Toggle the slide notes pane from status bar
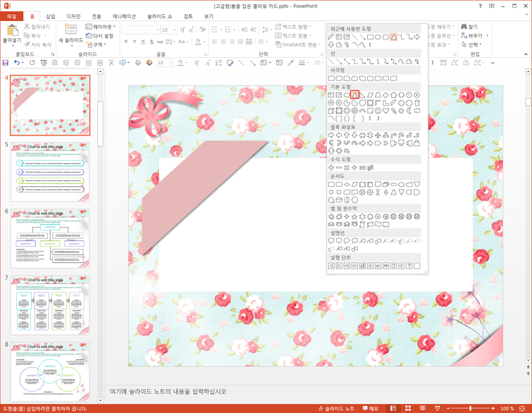The height and width of the screenshot is (413, 532). (x=336, y=408)
